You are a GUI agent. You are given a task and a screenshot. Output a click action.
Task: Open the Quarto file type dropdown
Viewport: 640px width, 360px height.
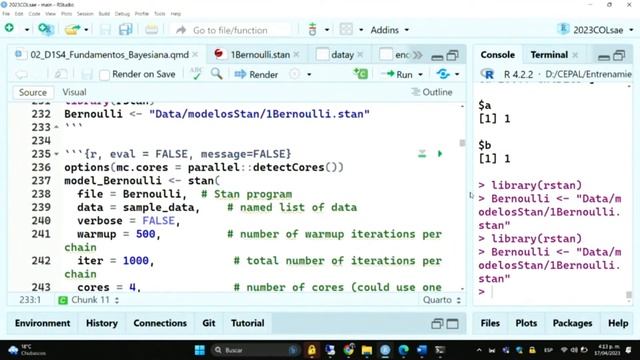[x=442, y=300]
